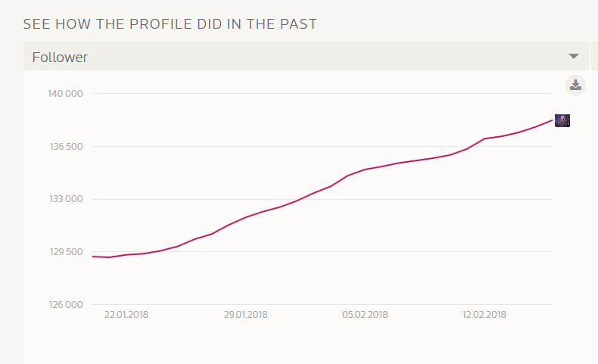The height and width of the screenshot is (364, 598).
Task: Click the 129 500 y-axis label
Action: tap(64, 251)
